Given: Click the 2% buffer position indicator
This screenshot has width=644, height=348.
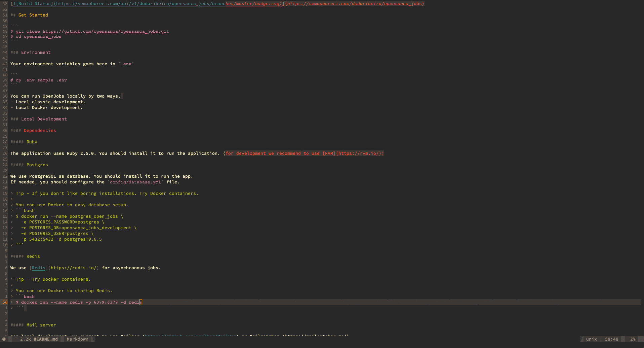Looking at the screenshot, I should click(633, 339).
